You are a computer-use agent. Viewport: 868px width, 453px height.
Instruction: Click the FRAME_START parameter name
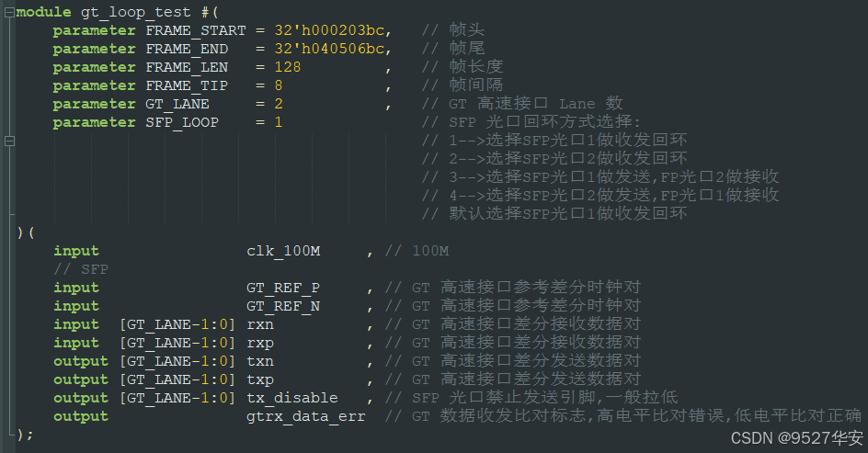195,30
